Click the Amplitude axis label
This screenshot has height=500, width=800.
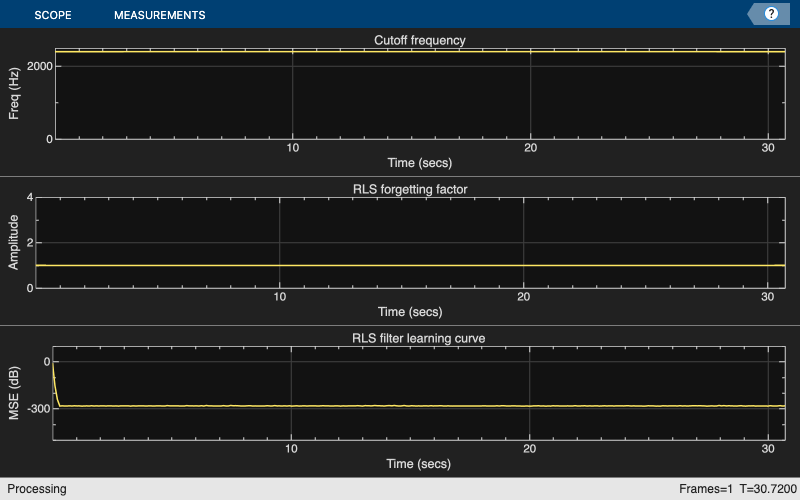point(14,242)
